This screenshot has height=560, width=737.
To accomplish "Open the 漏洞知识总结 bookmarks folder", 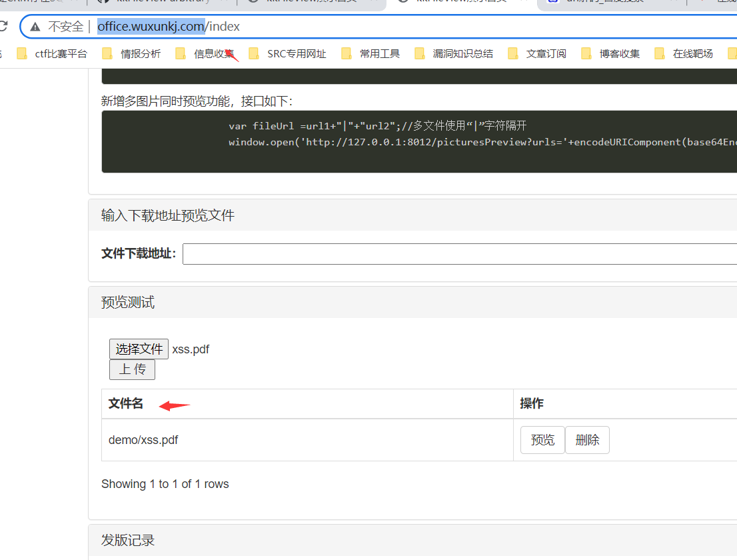I will tap(453, 53).
